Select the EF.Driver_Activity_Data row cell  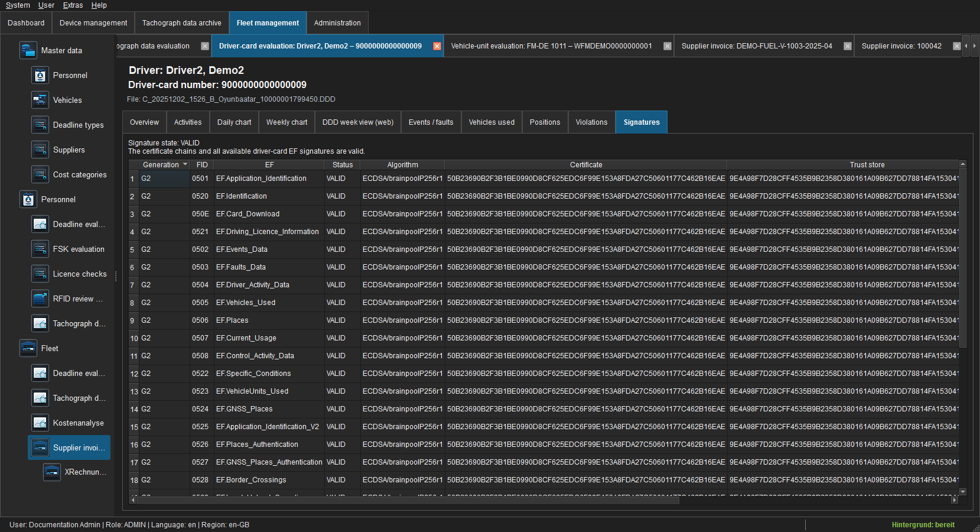tap(269, 285)
